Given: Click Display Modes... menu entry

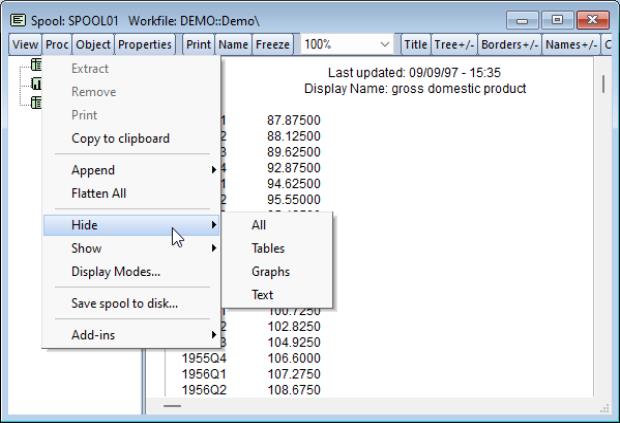Looking at the screenshot, I should (115, 271).
